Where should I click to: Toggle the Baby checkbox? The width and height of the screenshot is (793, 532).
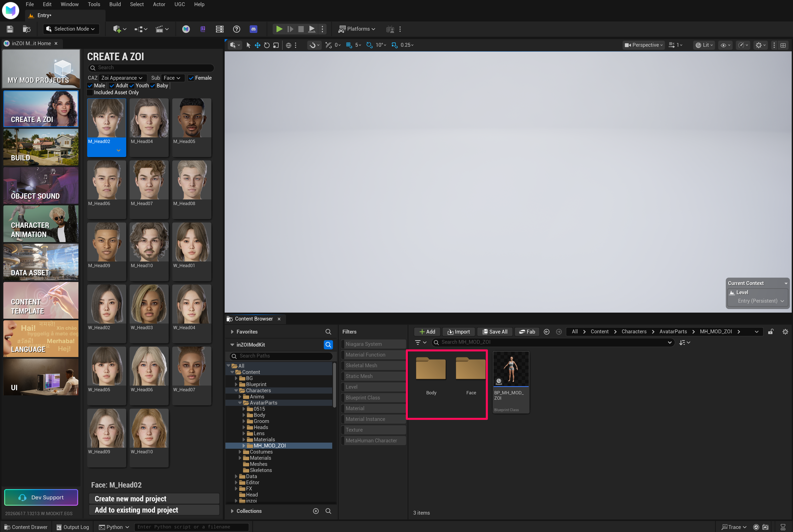click(153, 86)
